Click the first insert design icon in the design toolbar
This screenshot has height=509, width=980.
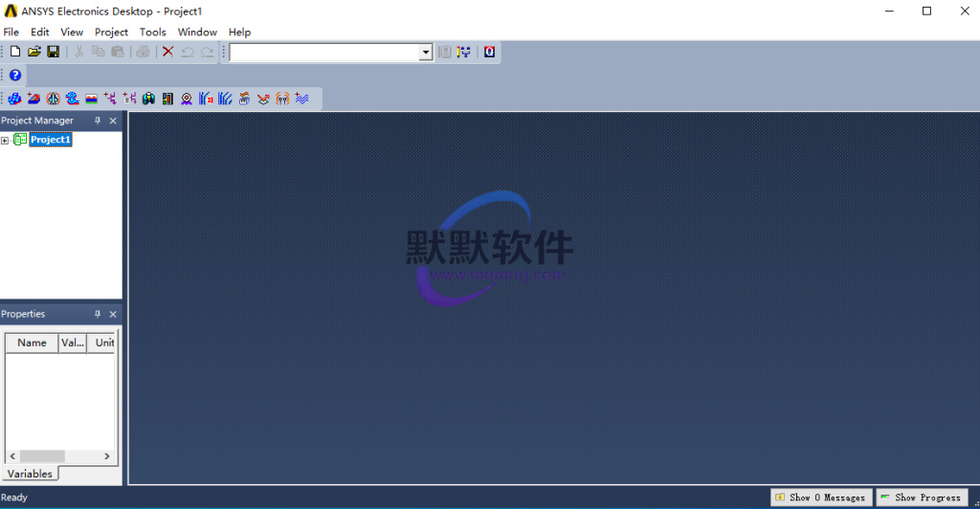14,99
